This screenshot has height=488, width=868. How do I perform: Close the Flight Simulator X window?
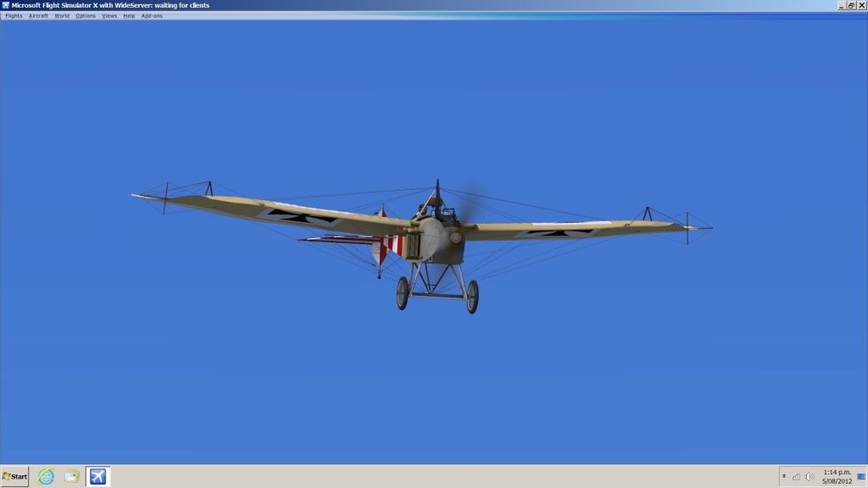tap(861, 5)
